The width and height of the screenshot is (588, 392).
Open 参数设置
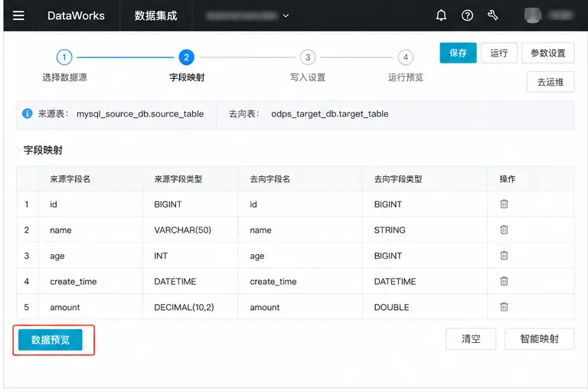548,53
